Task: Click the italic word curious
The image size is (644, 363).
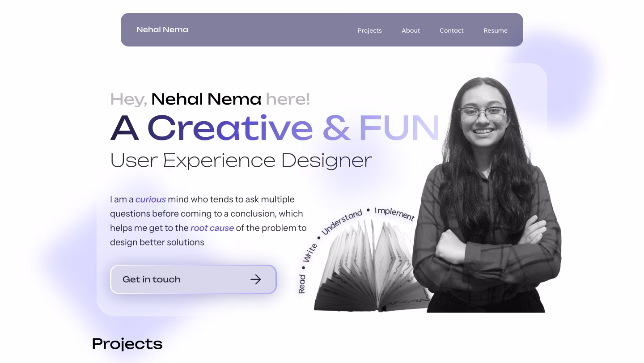Action: (x=151, y=199)
